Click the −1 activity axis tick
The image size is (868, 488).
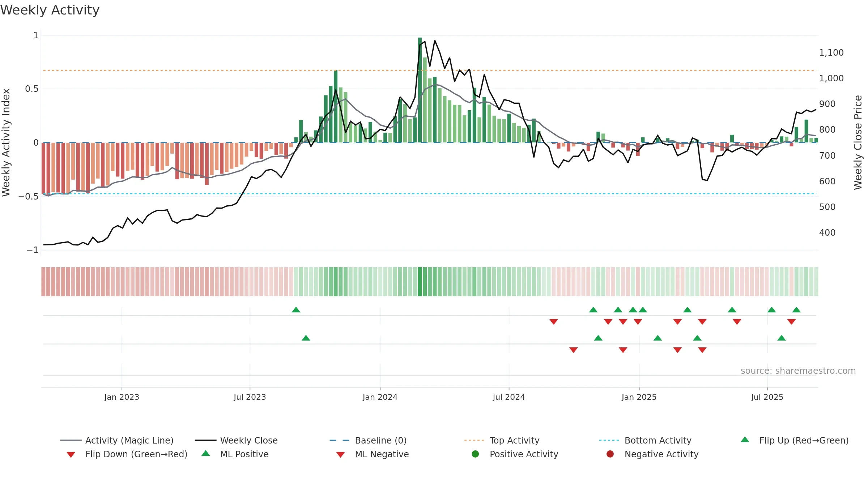33,250
